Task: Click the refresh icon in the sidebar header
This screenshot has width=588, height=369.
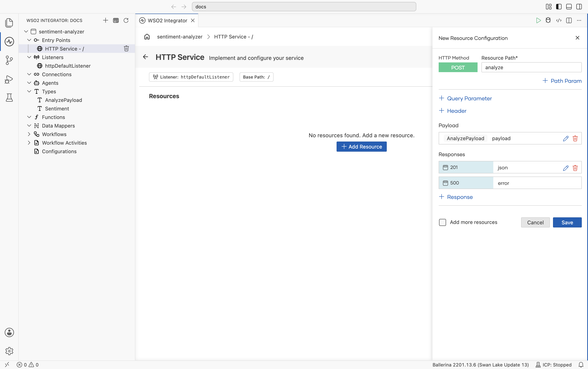Action: [x=126, y=20]
